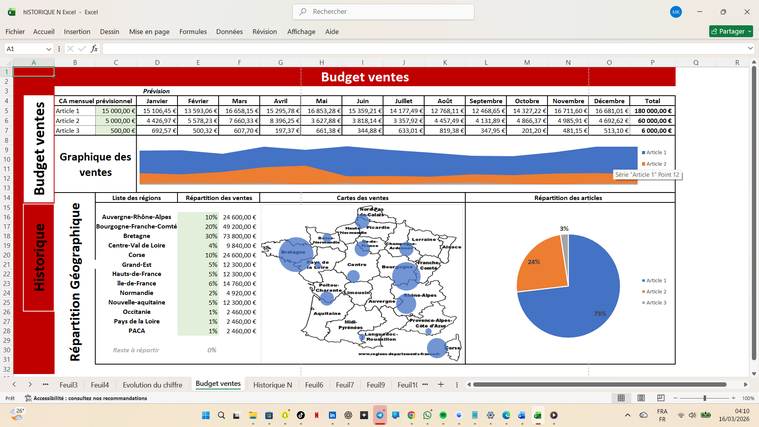The height and width of the screenshot is (427, 759).
Task: Switch to Normal view in status bar
Action: click(620, 398)
